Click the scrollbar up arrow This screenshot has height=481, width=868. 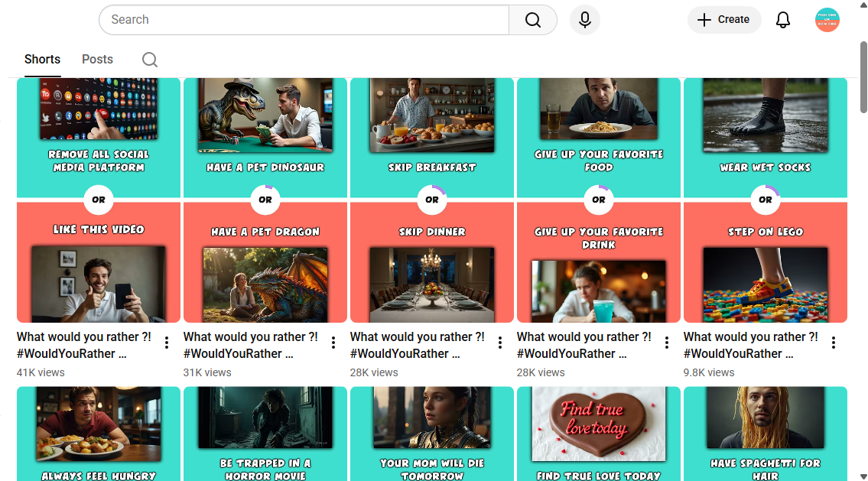[863, 5]
